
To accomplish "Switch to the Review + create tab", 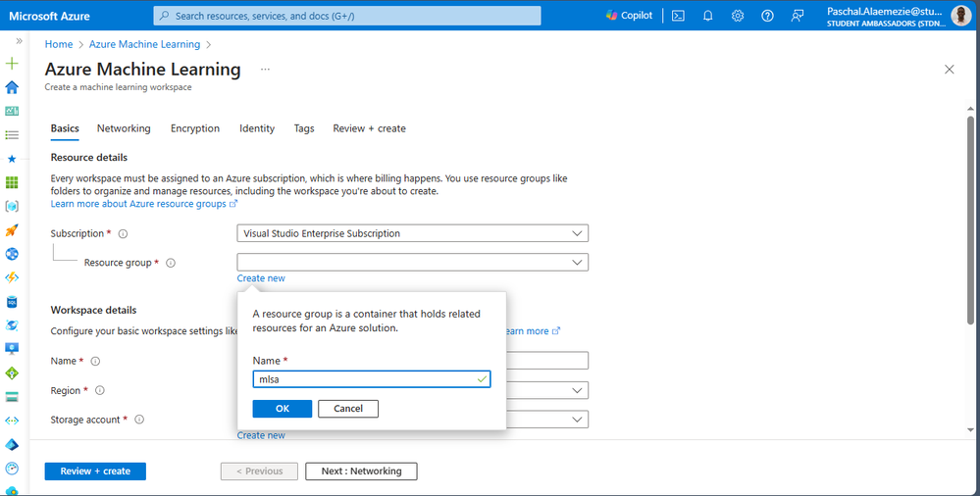I will [x=370, y=128].
